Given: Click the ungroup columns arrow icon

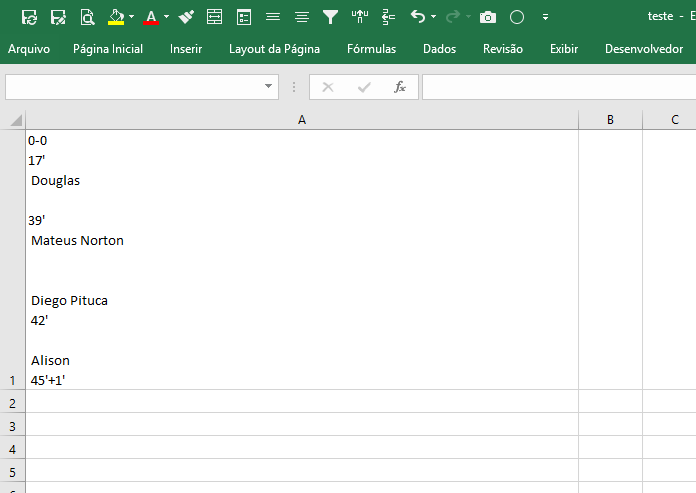Looking at the screenshot, I should tap(360, 17).
